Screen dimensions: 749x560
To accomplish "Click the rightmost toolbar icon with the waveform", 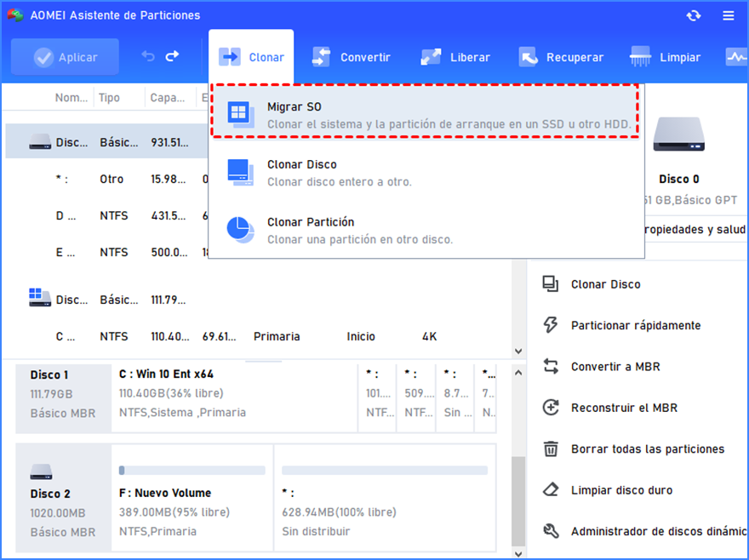I will pos(736,57).
